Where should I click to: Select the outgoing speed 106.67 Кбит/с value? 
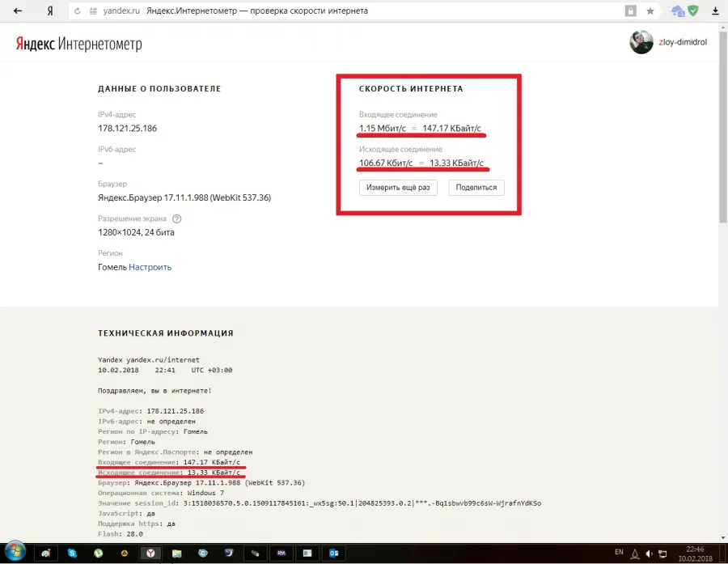[386, 163]
